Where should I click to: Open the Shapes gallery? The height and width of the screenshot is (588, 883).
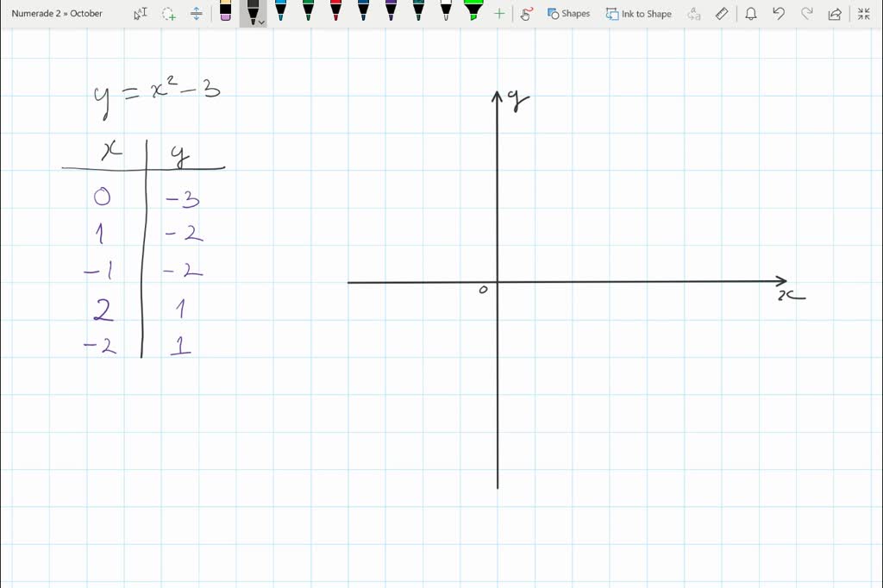coord(568,14)
